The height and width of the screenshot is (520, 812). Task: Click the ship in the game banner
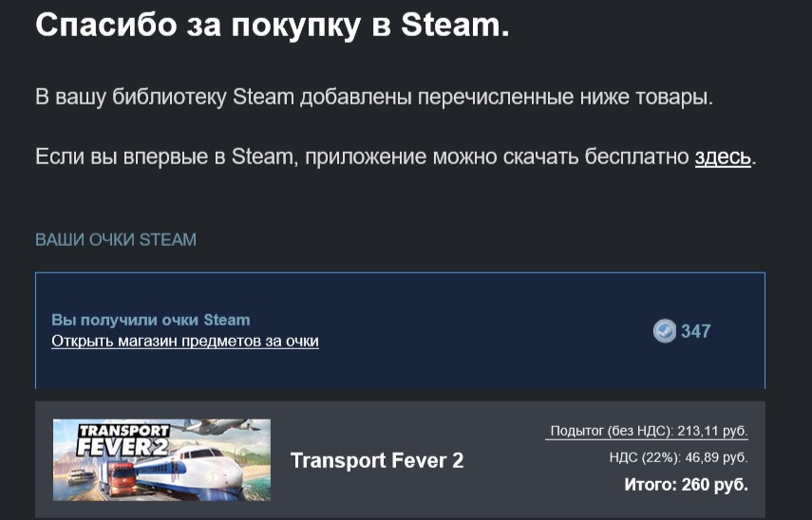[81, 476]
